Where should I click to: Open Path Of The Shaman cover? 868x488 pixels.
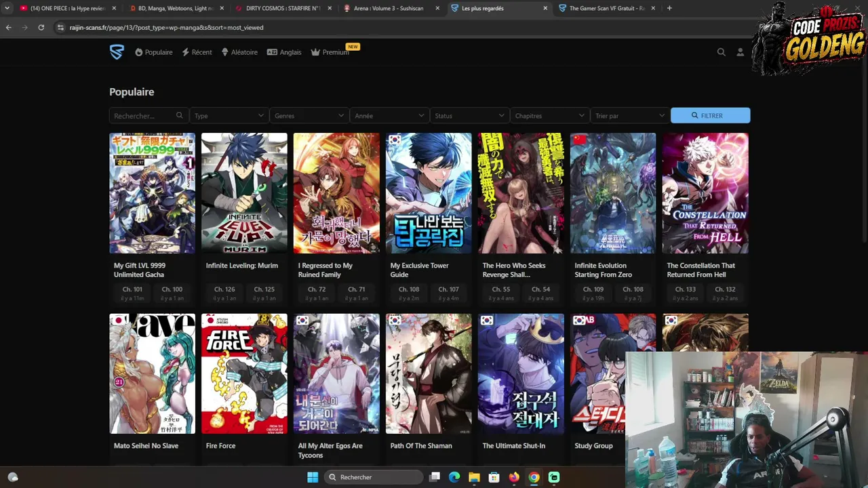(x=429, y=373)
